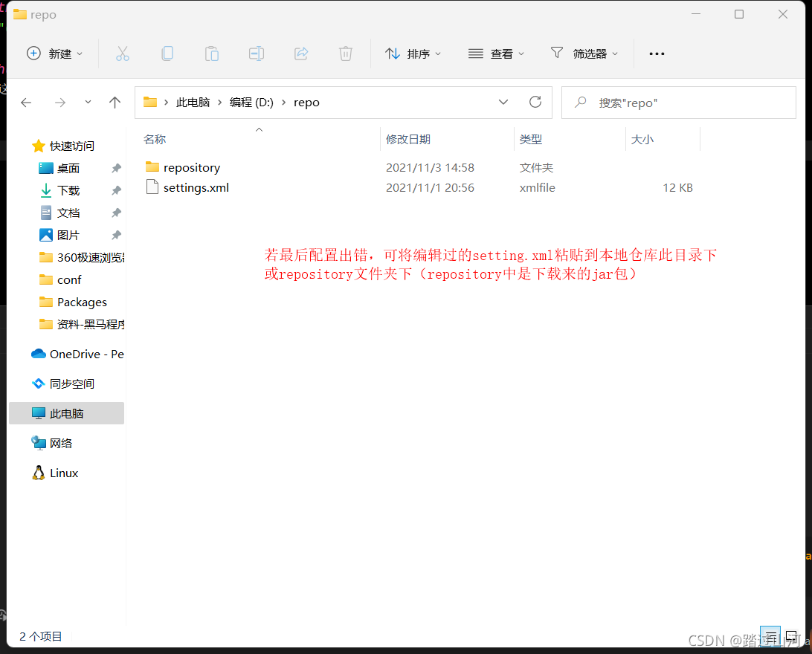The width and height of the screenshot is (812, 654).
Task: Copy the selected file with the Copy icon
Action: click(x=167, y=53)
